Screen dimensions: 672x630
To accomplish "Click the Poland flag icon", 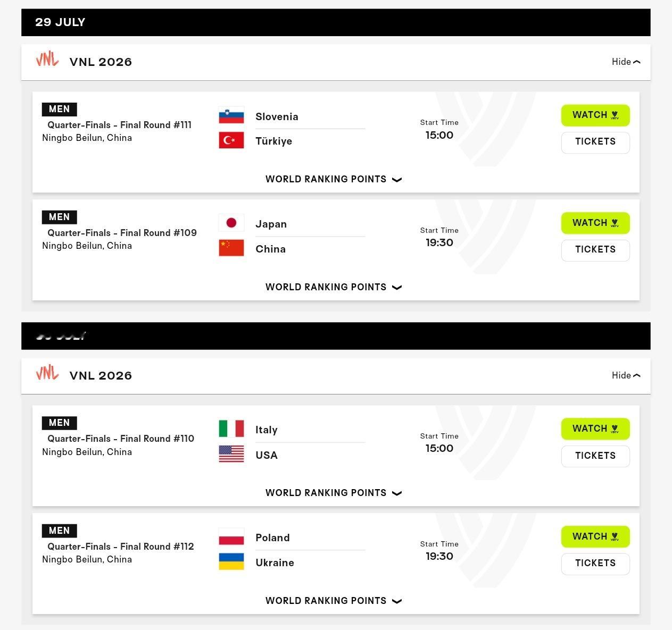I will click(x=231, y=536).
